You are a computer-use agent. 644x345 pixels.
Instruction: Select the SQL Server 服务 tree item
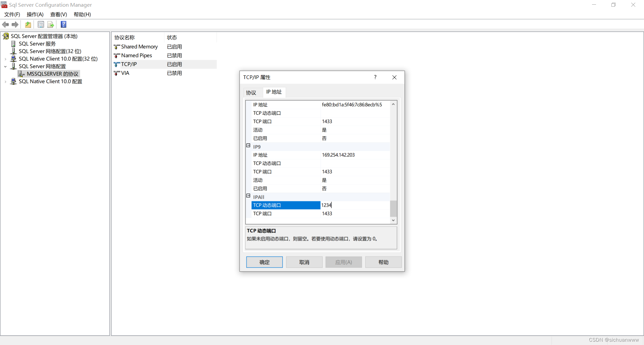pyautogui.click(x=37, y=44)
